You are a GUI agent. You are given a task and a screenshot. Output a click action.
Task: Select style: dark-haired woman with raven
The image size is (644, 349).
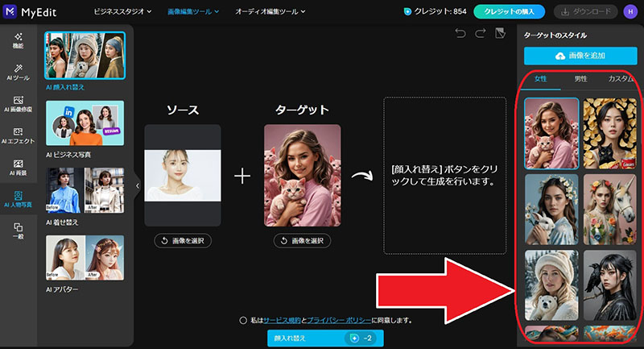tap(610, 285)
